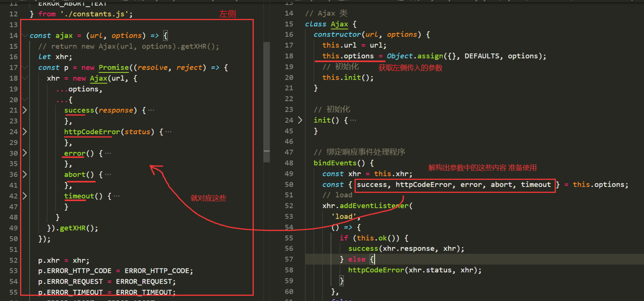Click this.init() call on line 20
Viewport: 644px width, 301px height.
(x=348, y=77)
